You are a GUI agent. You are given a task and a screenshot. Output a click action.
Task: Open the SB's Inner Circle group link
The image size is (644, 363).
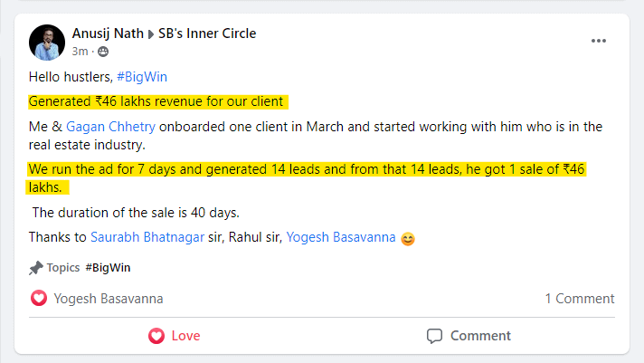tap(207, 33)
